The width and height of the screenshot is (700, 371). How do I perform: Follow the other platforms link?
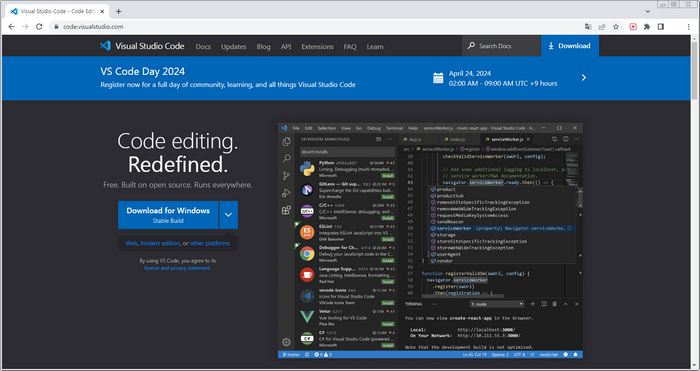tap(210, 243)
